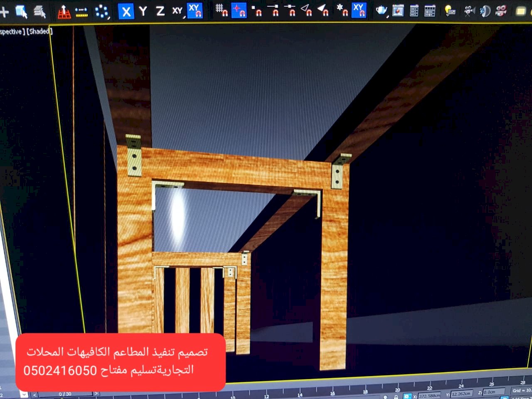Click the 0 / 30 time slider handle
This screenshot has width=532, height=399.
65,394
